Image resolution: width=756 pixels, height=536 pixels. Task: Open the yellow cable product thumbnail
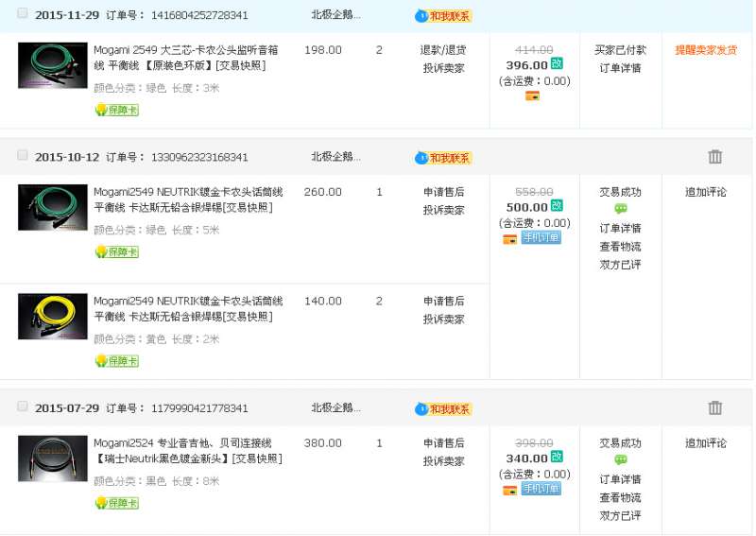tap(52, 316)
